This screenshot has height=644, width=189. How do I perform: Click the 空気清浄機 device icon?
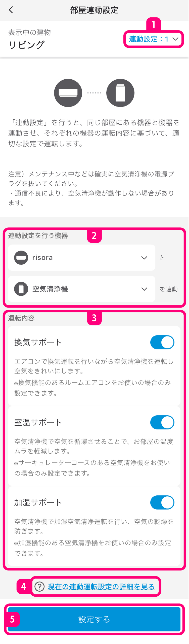click(x=21, y=289)
